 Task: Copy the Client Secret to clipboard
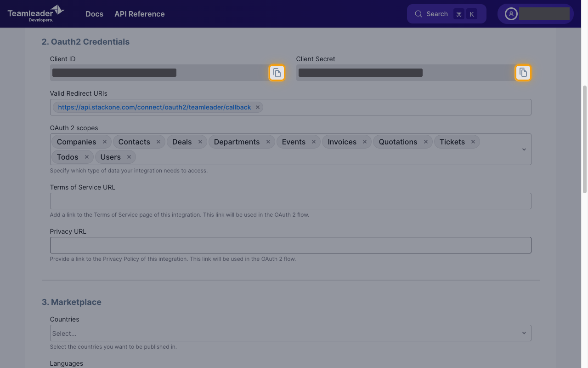523,73
